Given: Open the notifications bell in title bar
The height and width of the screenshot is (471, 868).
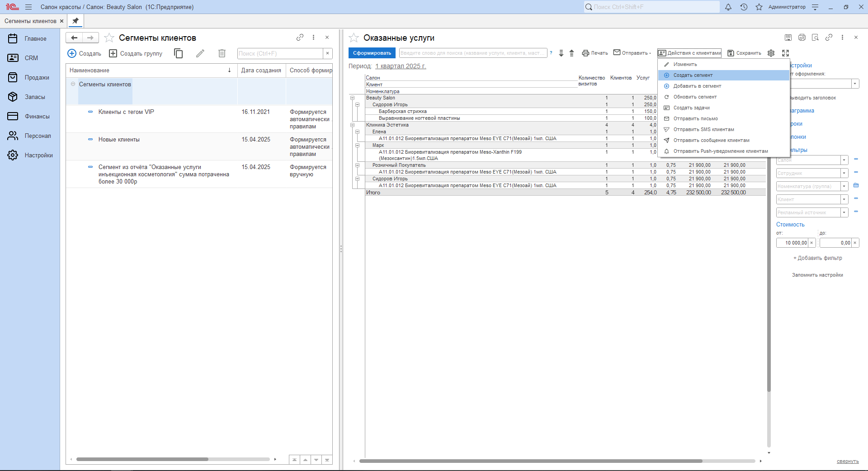Looking at the screenshot, I should [x=728, y=7].
